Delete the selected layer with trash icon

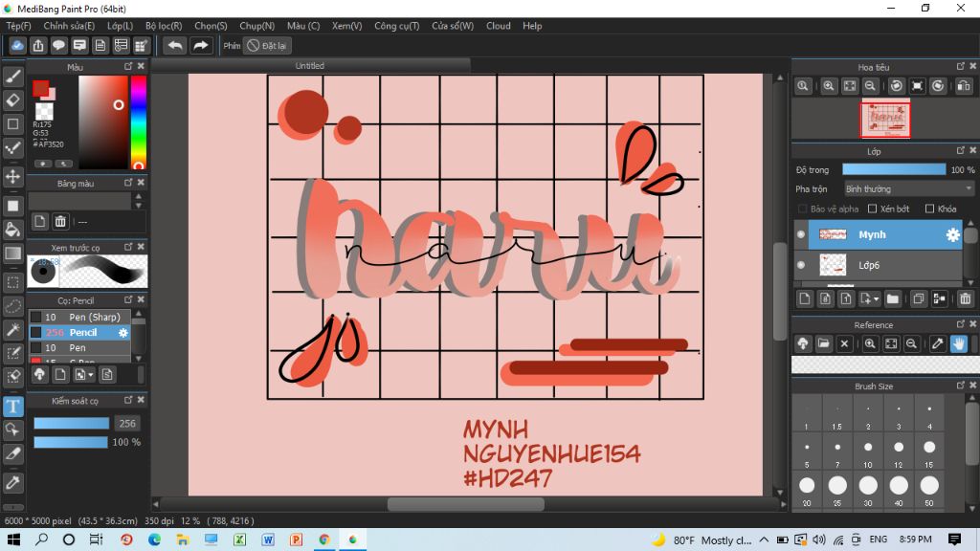[x=965, y=299]
